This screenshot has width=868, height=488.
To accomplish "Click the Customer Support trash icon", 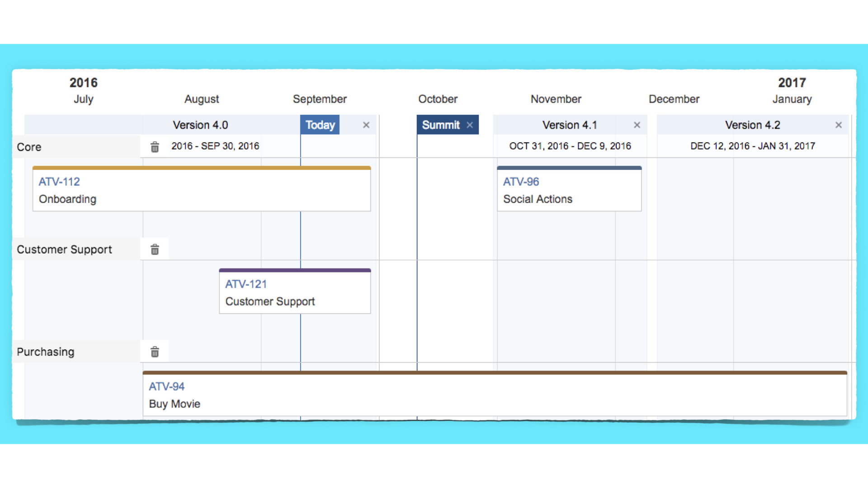I will tap(155, 249).
